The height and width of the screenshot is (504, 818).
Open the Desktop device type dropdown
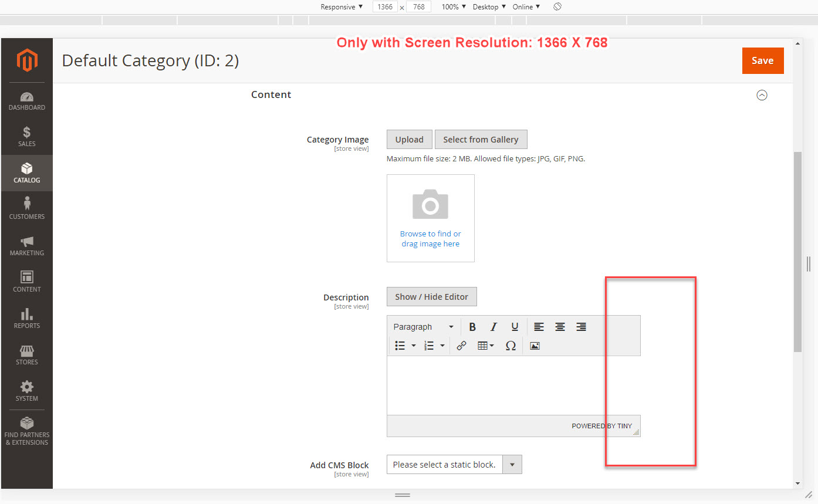coord(489,7)
